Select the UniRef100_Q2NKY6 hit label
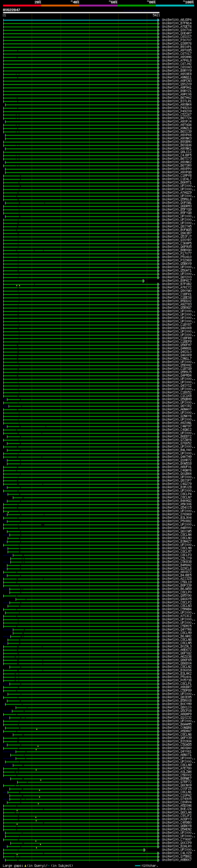This screenshot has height=868, width=197. pos(177,416)
